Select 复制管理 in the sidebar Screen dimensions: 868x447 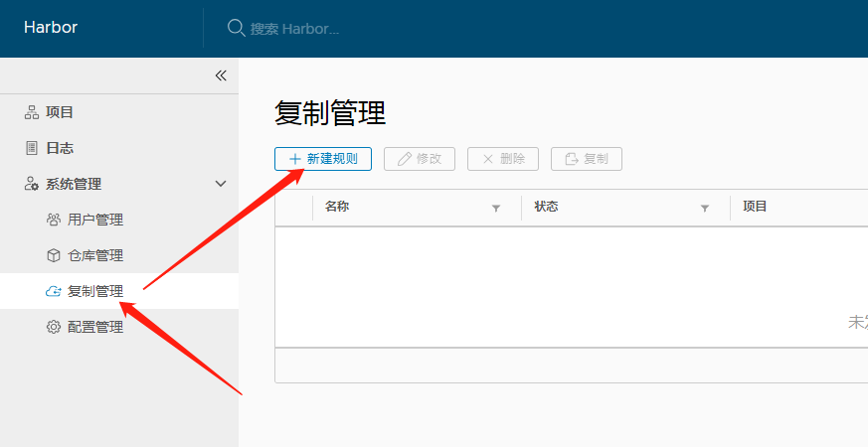(x=95, y=291)
